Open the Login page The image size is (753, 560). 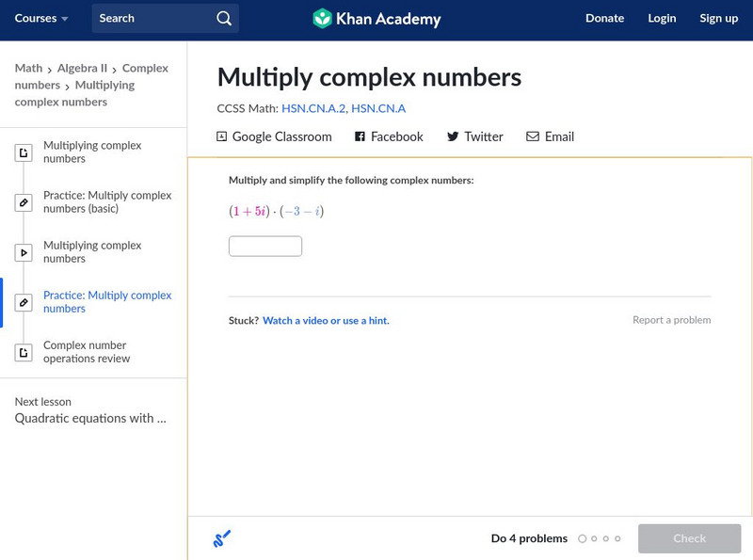(662, 19)
